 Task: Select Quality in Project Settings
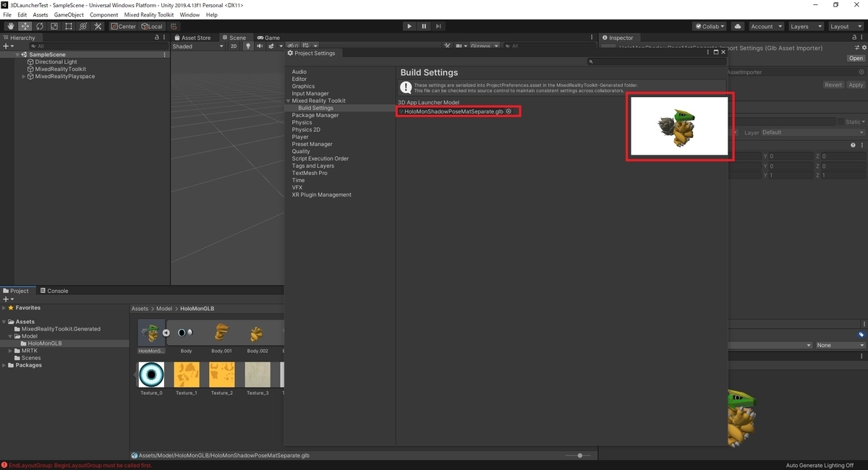(301, 151)
